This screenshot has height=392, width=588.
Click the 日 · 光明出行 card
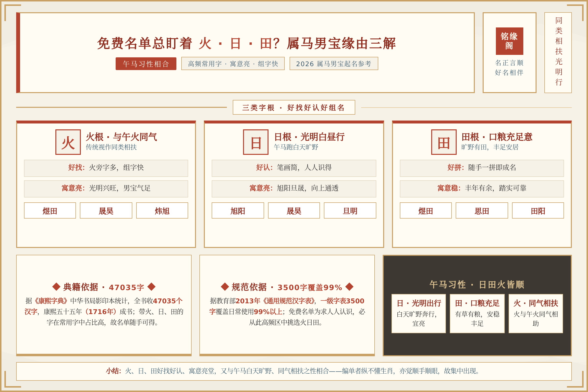pos(418,314)
